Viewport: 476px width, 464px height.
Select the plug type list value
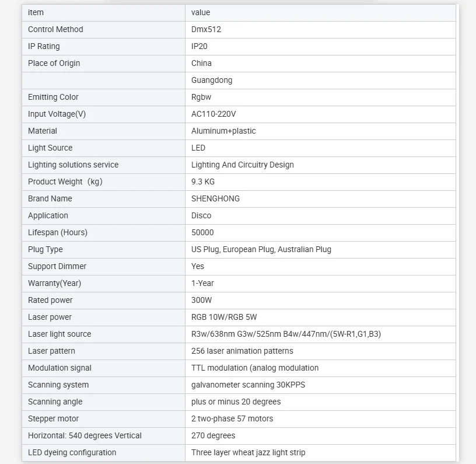click(261, 249)
